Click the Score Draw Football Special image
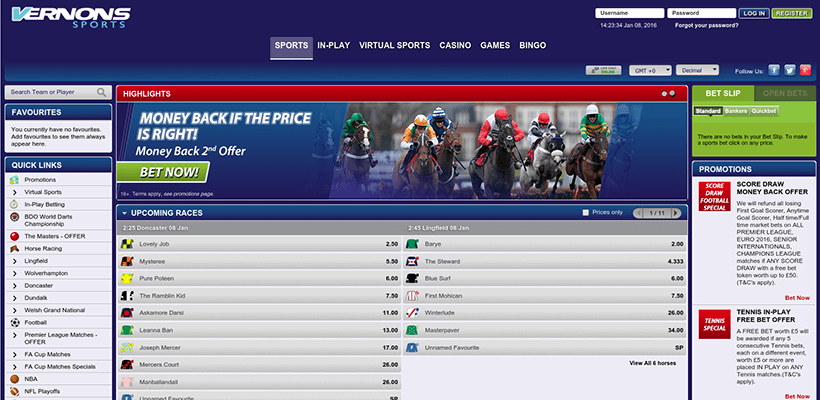 [714, 197]
